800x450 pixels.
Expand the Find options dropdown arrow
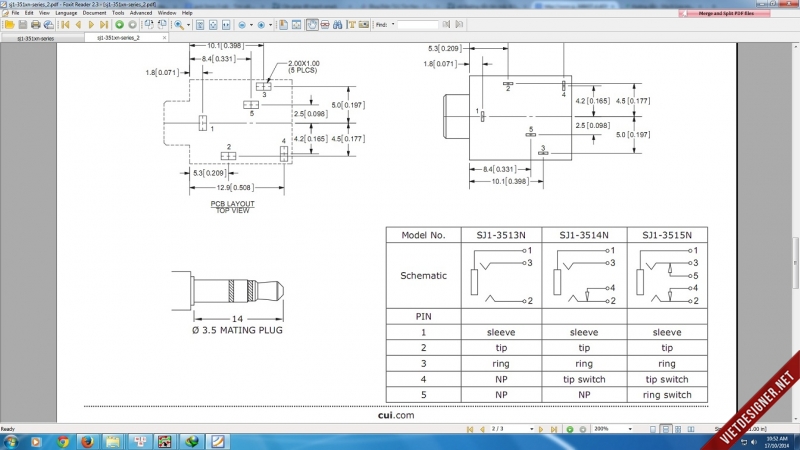pyautogui.click(x=391, y=23)
